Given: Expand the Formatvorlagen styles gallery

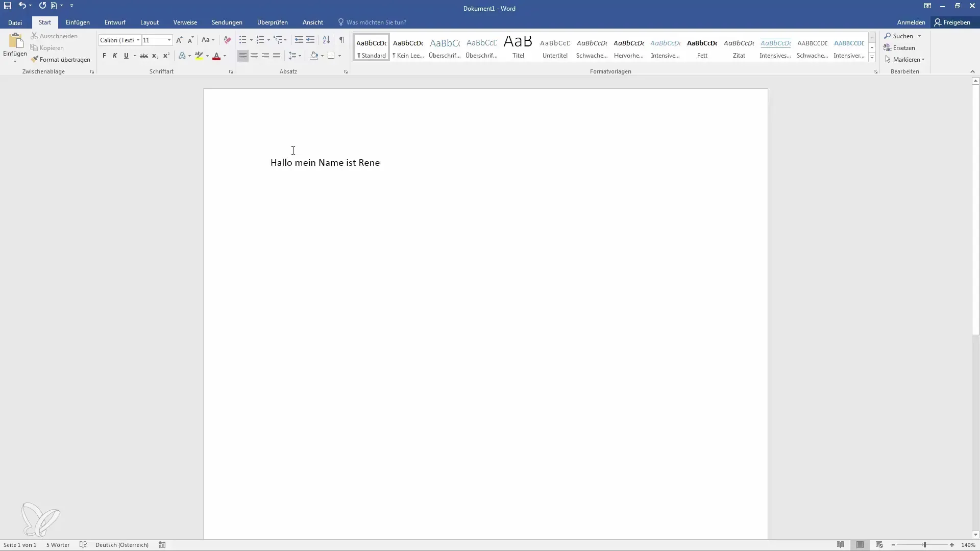Looking at the screenshot, I should [872, 58].
